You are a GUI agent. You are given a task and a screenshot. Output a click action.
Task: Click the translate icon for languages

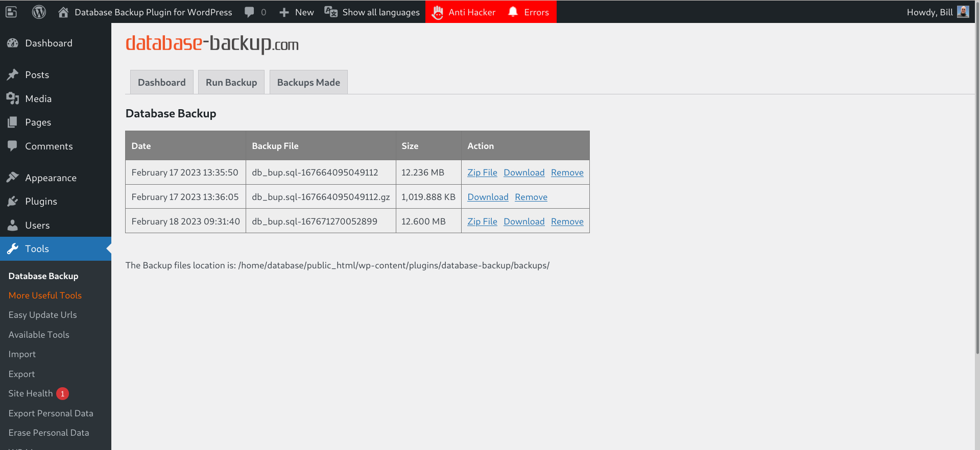coord(331,12)
